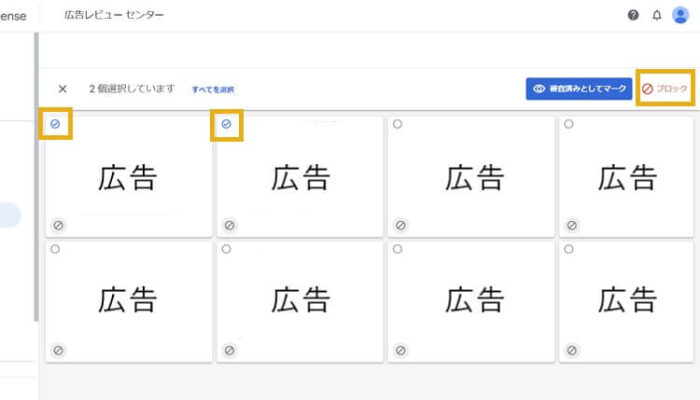The width and height of the screenshot is (700, 400).
Task: Open the third bottom-row 広告 preview
Action: click(x=471, y=302)
